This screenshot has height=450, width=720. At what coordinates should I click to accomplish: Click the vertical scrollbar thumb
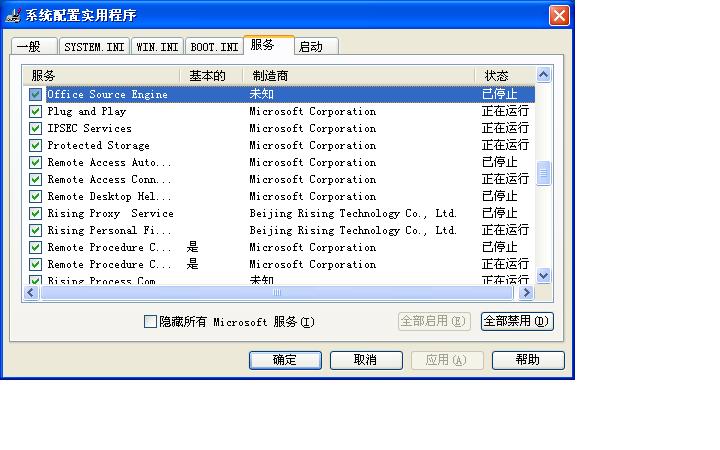pos(543,173)
